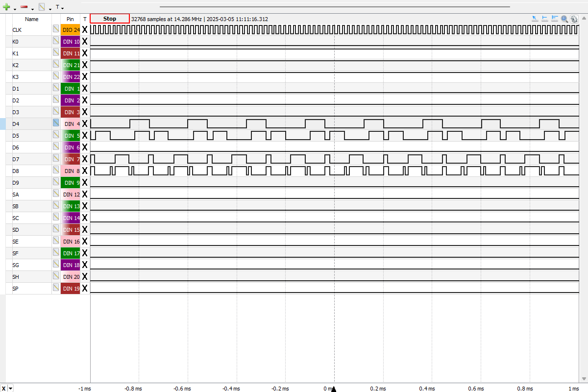Image resolution: width=588 pixels, height=392 pixels.
Task: Click the Pin column header
Action: (x=70, y=19)
